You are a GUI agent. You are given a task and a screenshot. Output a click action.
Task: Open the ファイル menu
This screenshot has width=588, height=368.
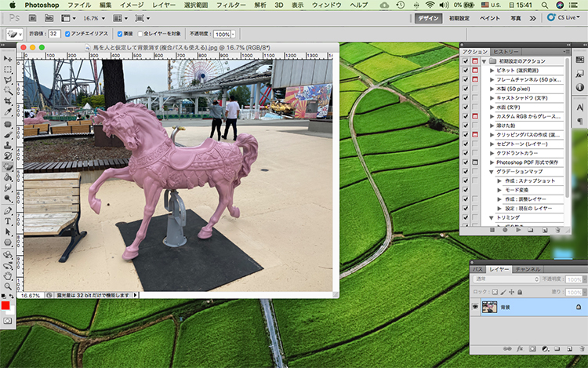point(79,5)
